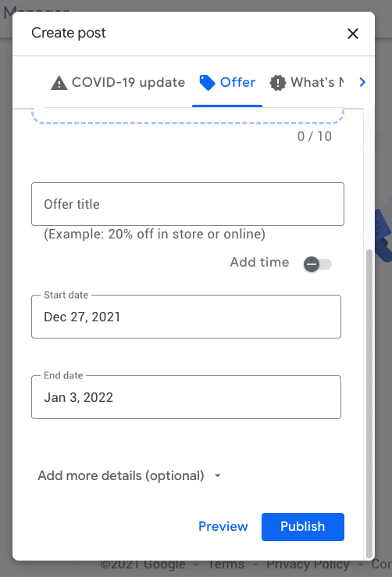392x577 pixels.
Task: Click the blue Offer tag icon
Action: [207, 82]
